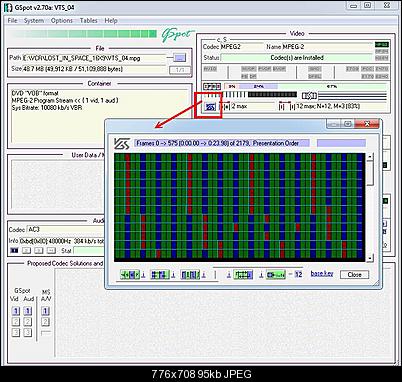Click the VGS logo icon in frame popup
Image resolution: width=402 pixels, height=382 pixels.
coord(122,144)
